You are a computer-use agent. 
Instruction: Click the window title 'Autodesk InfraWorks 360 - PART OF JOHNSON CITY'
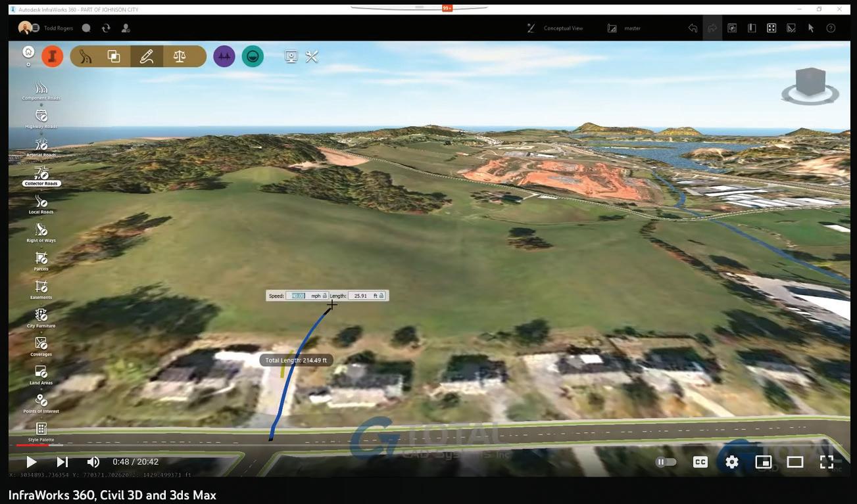point(78,10)
